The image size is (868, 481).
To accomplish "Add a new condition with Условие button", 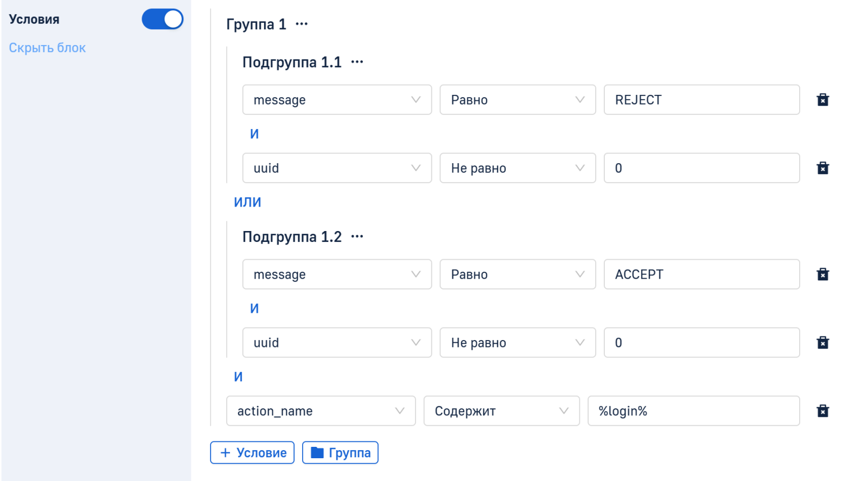I will 252,453.
